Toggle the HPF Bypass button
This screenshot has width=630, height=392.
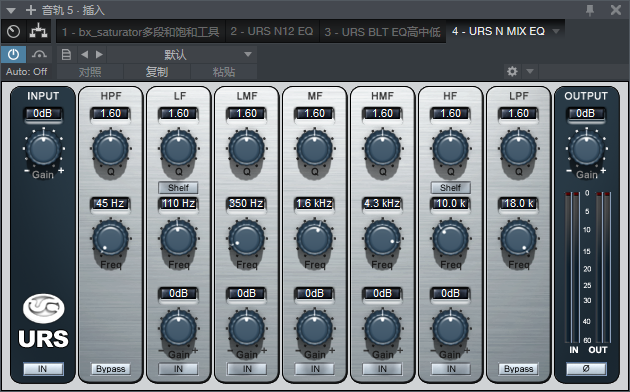110,369
